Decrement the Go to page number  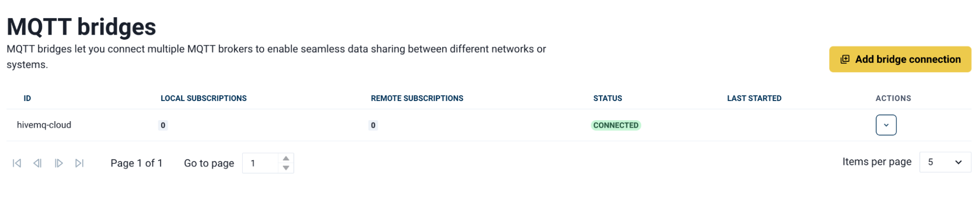coord(286,168)
